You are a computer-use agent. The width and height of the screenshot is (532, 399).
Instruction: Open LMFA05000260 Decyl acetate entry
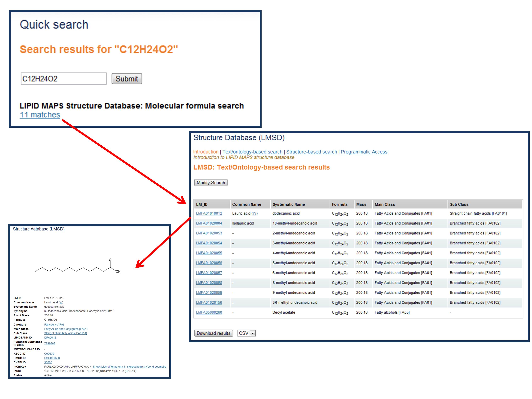(x=209, y=312)
